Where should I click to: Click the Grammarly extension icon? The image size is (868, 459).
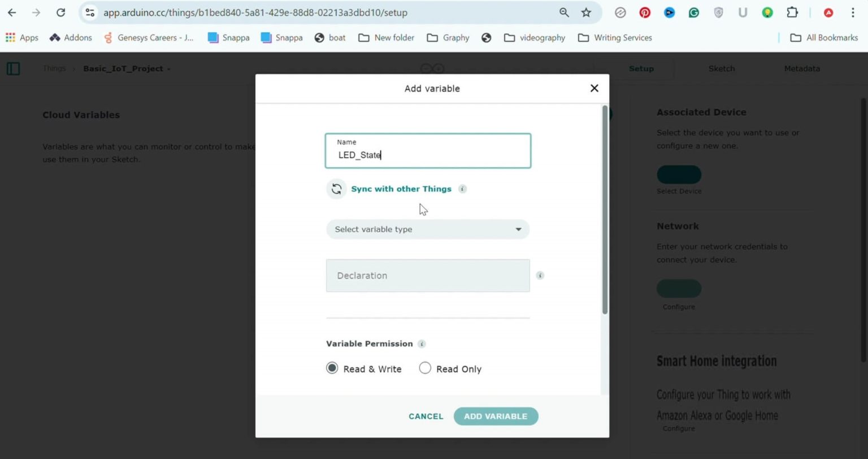click(x=694, y=12)
